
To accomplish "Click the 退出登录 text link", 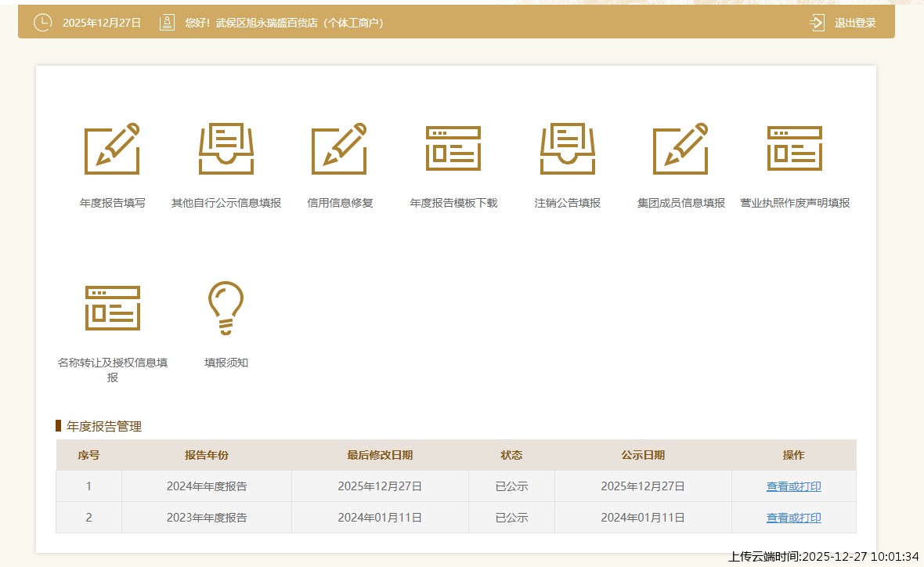I will point(855,23).
